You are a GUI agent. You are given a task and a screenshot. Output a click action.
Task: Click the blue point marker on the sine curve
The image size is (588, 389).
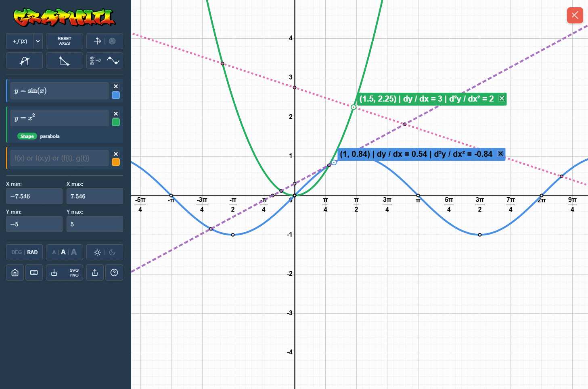(x=334, y=162)
